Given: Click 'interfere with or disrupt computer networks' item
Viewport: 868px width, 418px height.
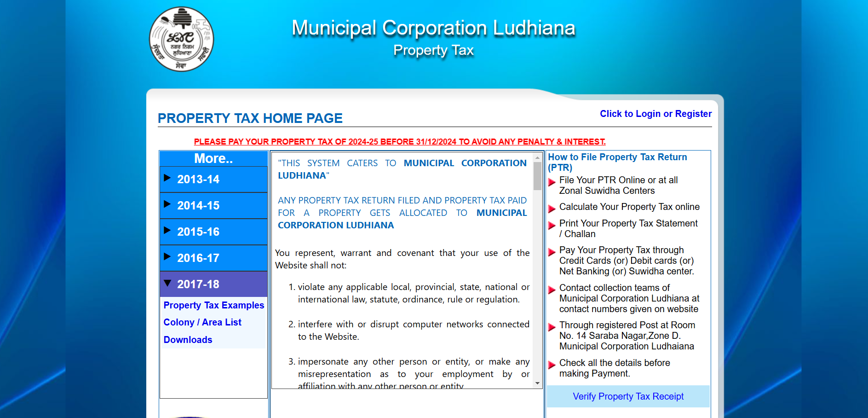Looking at the screenshot, I should (x=414, y=331).
